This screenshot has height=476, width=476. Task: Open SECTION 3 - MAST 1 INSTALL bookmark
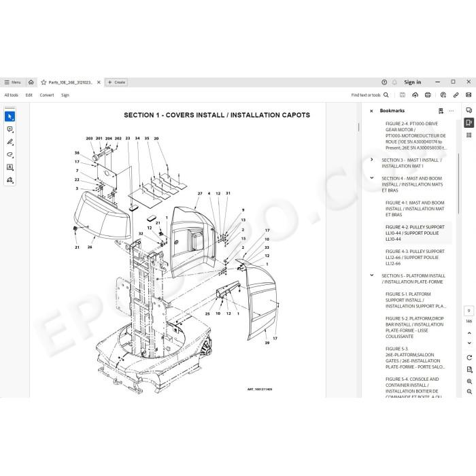[411, 163]
